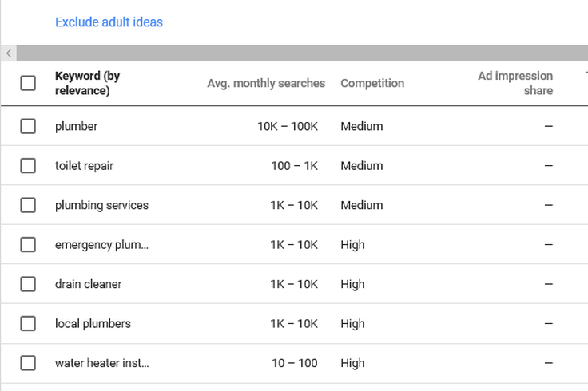The width and height of the screenshot is (588, 391).
Task: Click the horizontal gray scrollbar track
Action: 302,53
